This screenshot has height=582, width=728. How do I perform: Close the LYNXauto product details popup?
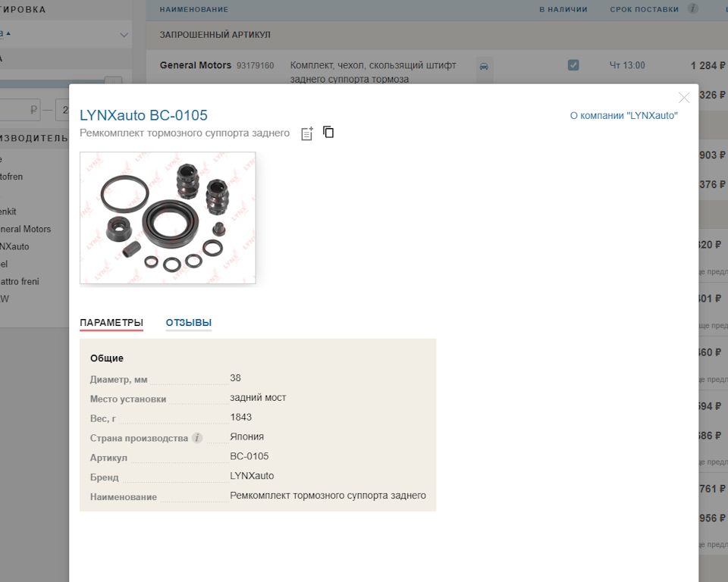(x=684, y=98)
